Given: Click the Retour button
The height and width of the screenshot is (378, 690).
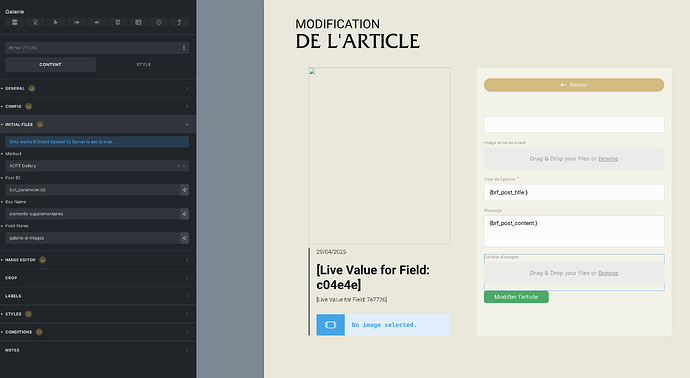Looking at the screenshot, I should 574,85.
